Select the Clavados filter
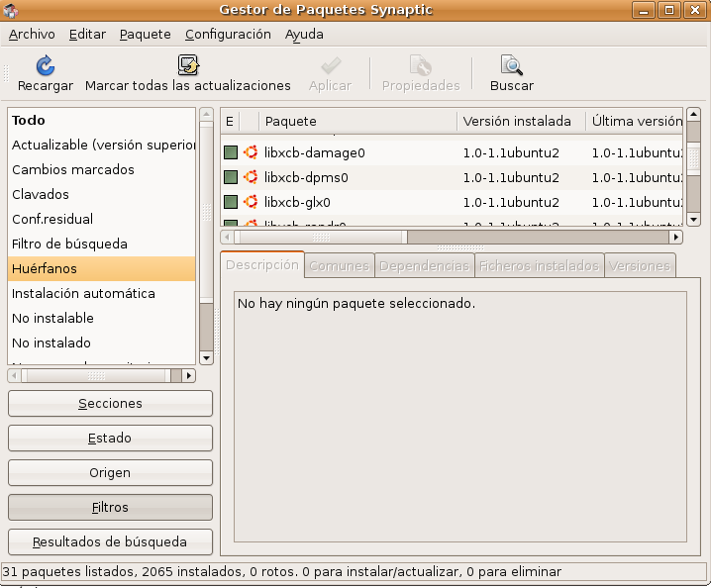Screen dimensions: 711x588 click(102, 194)
